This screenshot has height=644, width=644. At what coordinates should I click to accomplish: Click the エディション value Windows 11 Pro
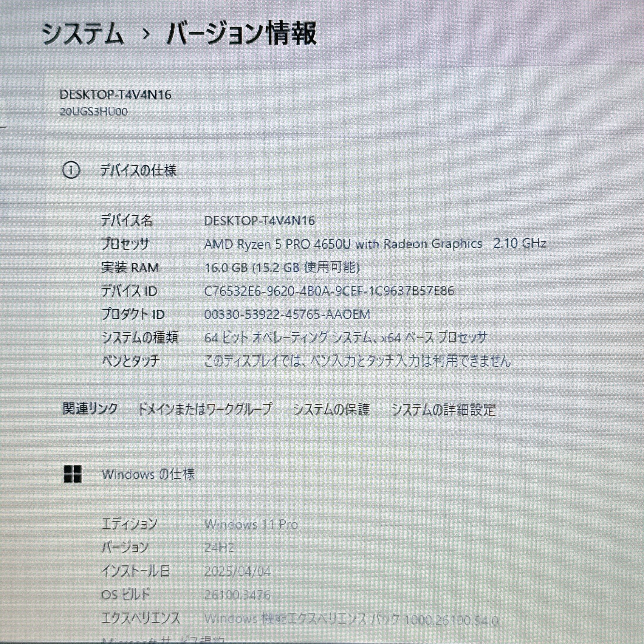click(x=251, y=524)
